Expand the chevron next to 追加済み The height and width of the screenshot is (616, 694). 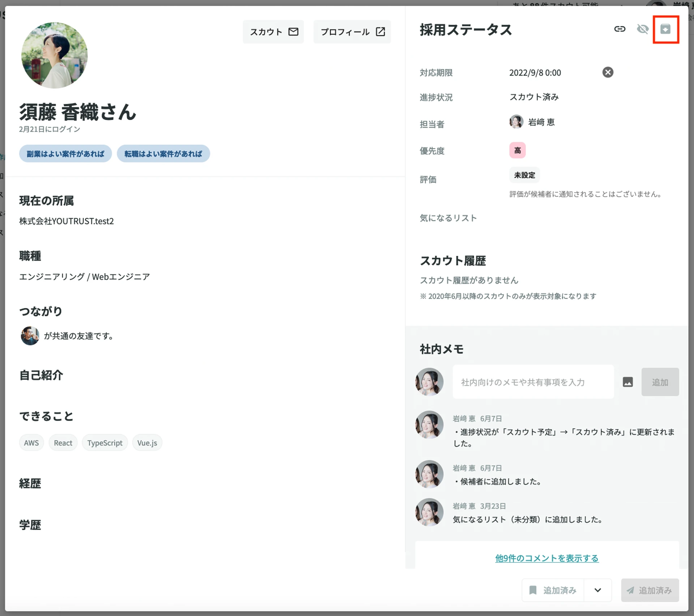point(597,590)
